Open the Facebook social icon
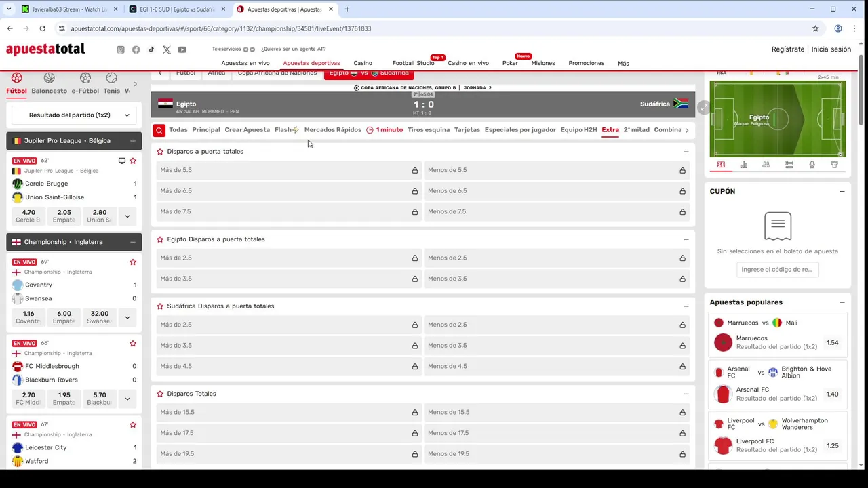This screenshot has height=488, width=868. (x=136, y=49)
